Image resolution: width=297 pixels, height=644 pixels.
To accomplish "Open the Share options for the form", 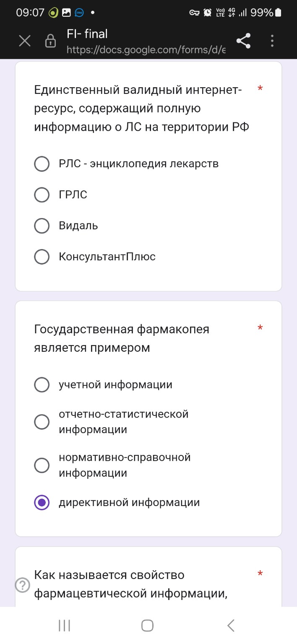I will [244, 41].
